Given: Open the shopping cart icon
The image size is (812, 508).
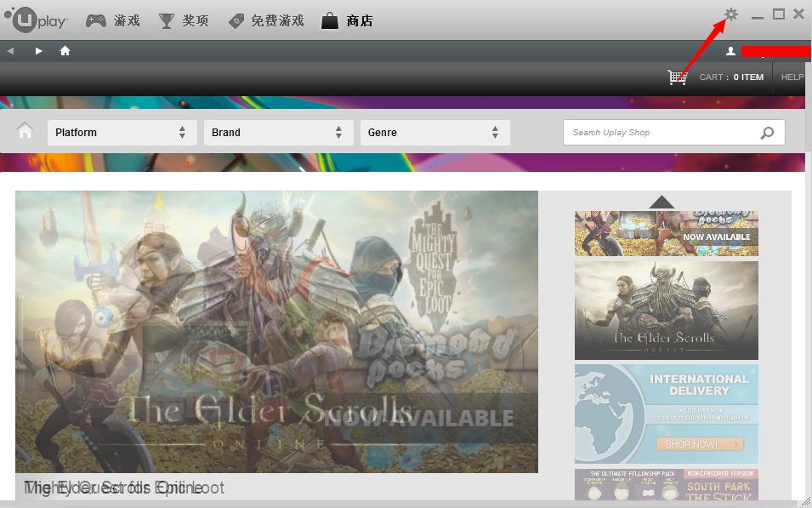Looking at the screenshot, I should (678, 77).
